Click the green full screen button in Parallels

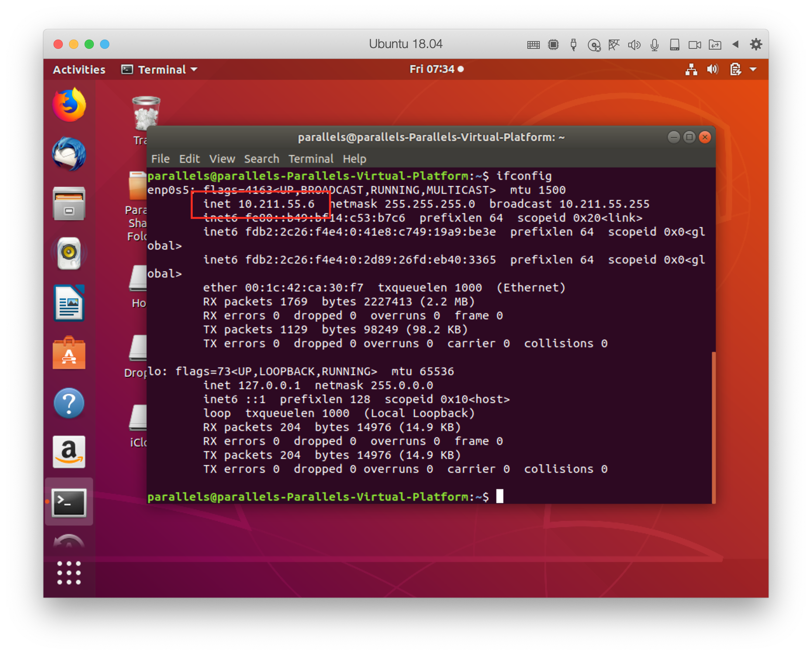pyautogui.click(x=89, y=44)
